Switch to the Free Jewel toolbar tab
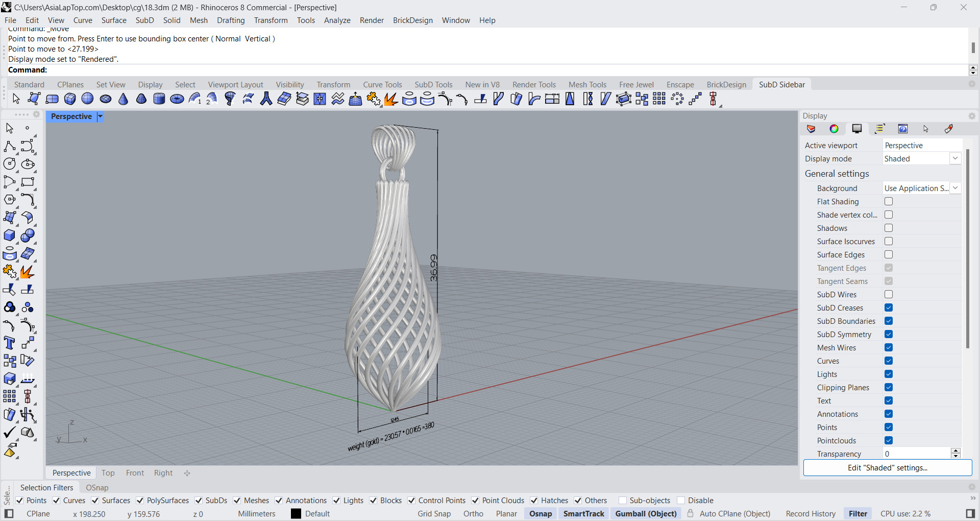The image size is (980, 521). click(636, 85)
